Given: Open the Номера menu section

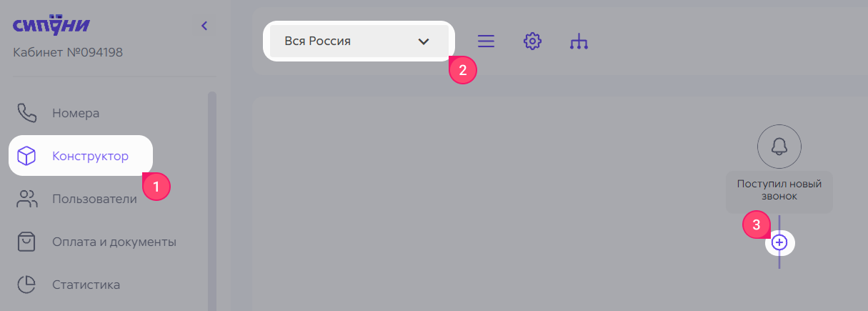Looking at the screenshot, I should click(x=76, y=113).
